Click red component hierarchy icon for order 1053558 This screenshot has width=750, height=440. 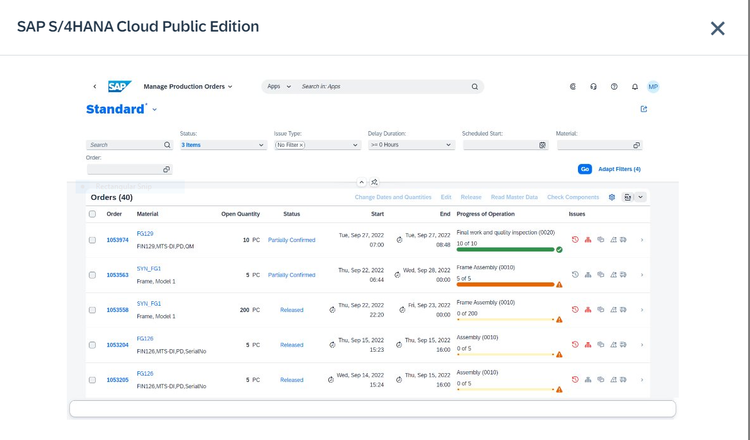(x=588, y=309)
